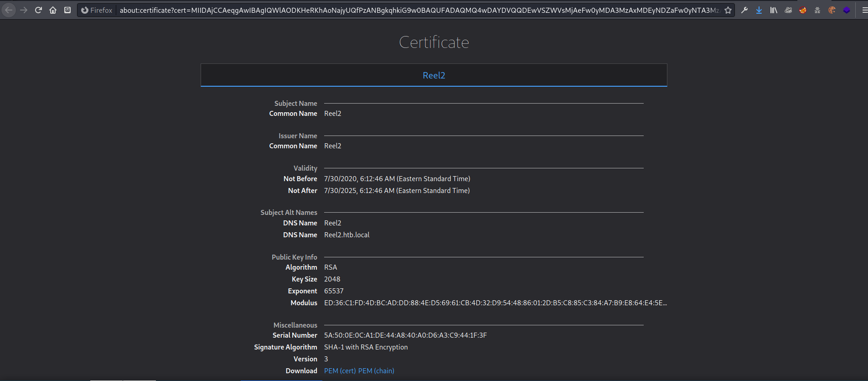Click the spy figure extension icon
This screenshot has width=868, height=381.
[817, 10]
